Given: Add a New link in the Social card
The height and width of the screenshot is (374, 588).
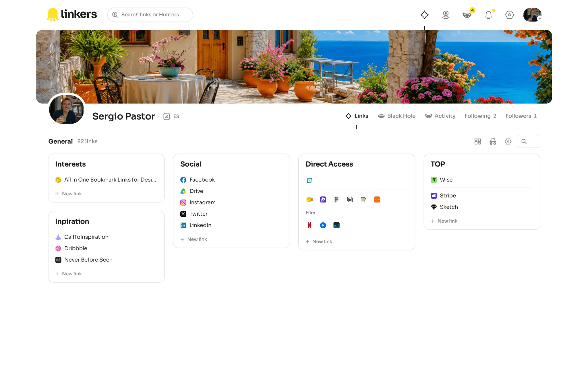Looking at the screenshot, I should [194, 239].
